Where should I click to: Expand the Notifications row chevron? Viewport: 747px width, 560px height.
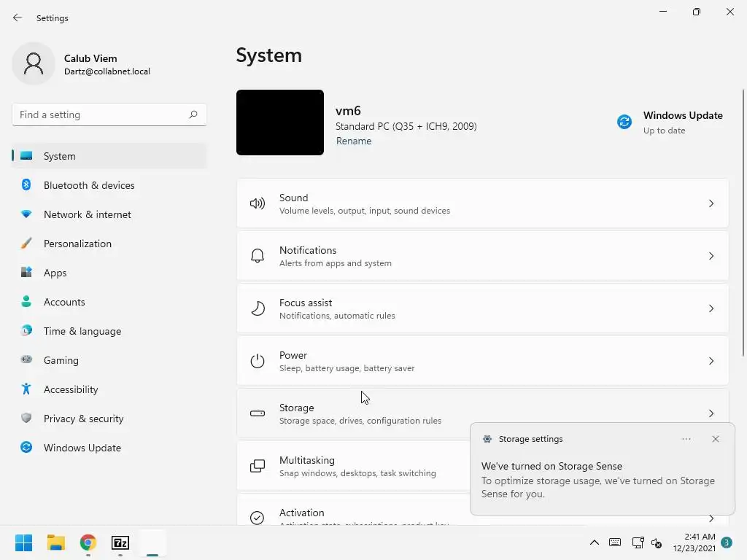click(711, 256)
